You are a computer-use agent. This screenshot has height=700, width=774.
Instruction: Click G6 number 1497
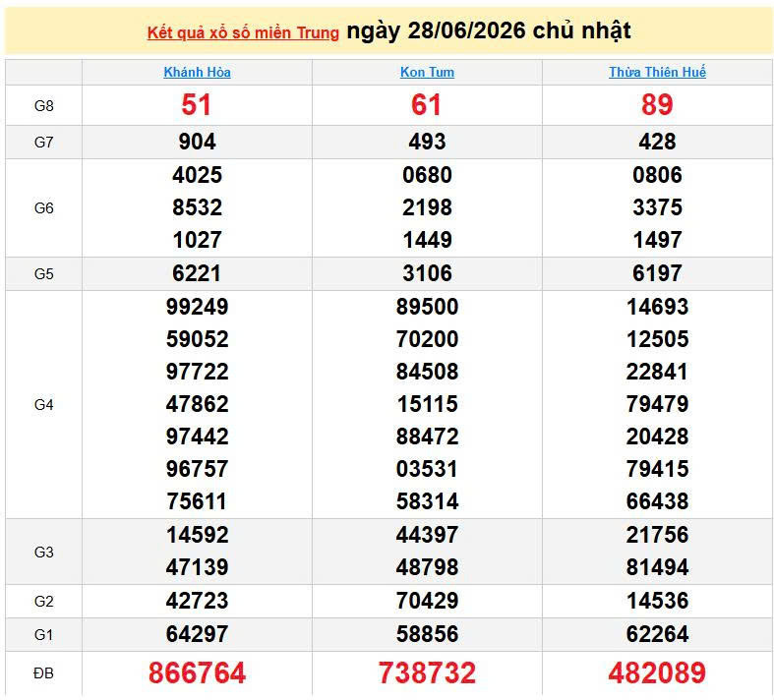657,240
